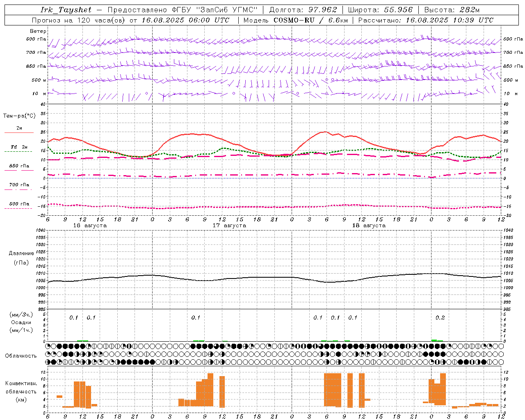Click the solid line sample under 2м legend
This screenshot has height=420, width=525.
pyautogui.click(x=19, y=132)
